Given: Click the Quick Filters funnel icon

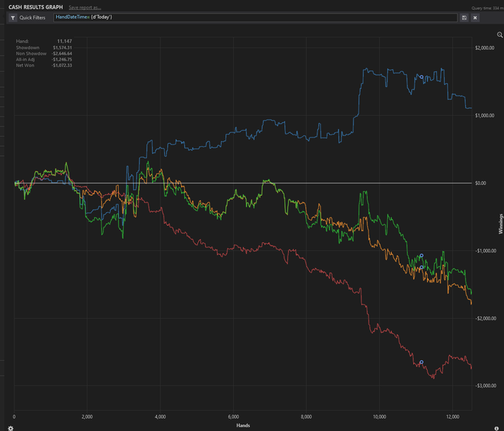Looking at the screenshot, I should [x=13, y=18].
